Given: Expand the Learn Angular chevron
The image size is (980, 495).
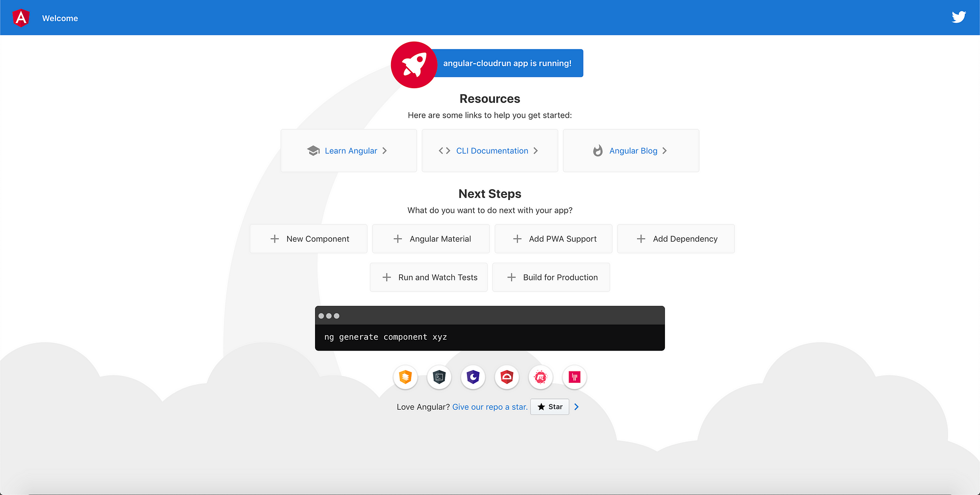Looking at the screenshot, I should [x=385, y=150].
